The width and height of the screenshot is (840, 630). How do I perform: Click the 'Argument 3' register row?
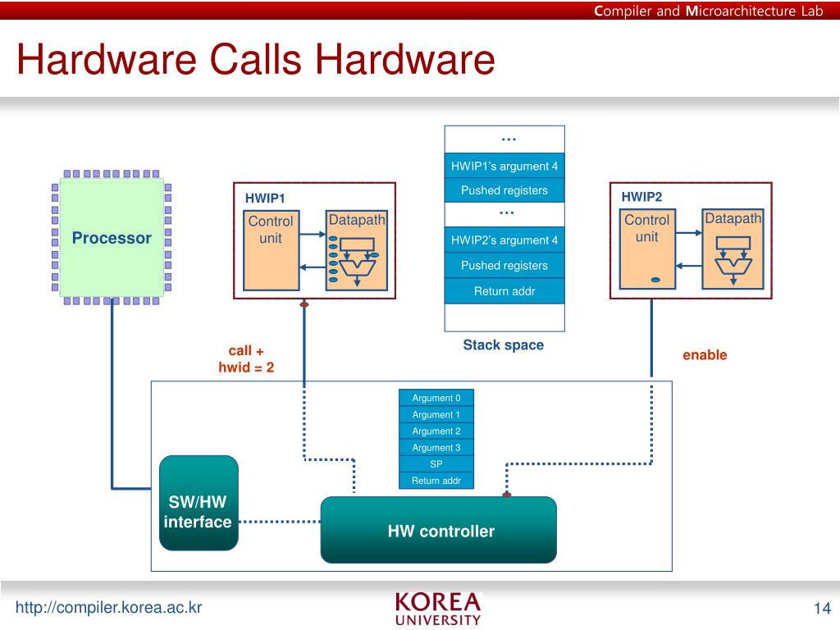[x=436, y=448]
